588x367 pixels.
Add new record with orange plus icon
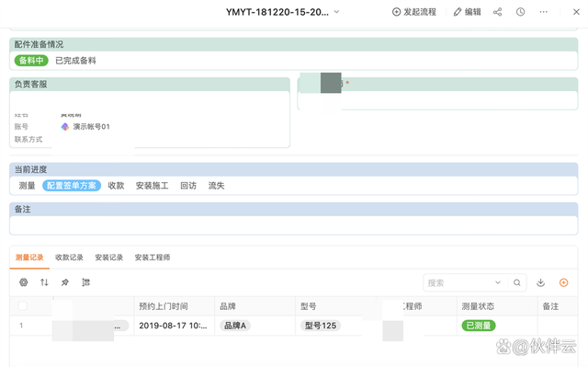[563, 282]
